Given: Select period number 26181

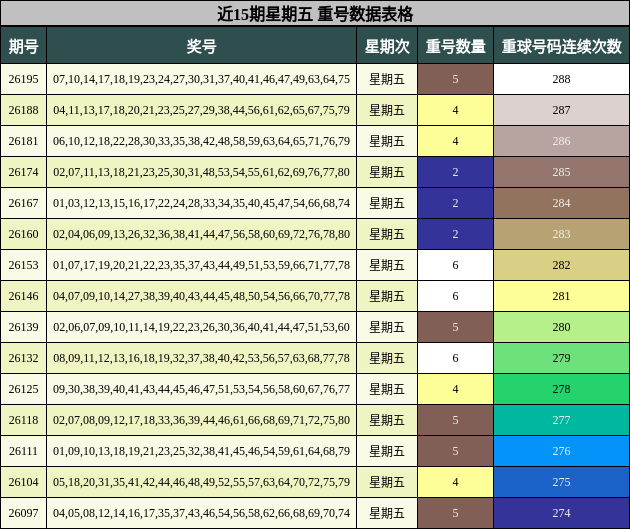Looking at the screenshot, I should click(x=23, y=141).
